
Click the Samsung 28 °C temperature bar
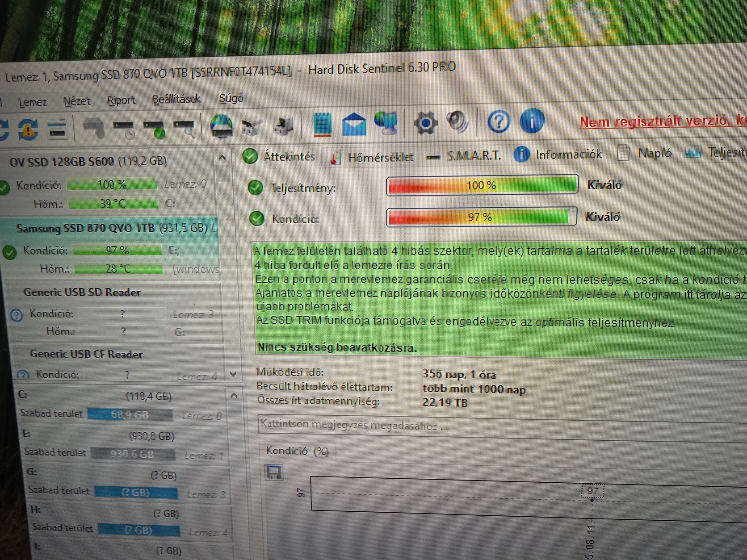click(x=118, y=269)
